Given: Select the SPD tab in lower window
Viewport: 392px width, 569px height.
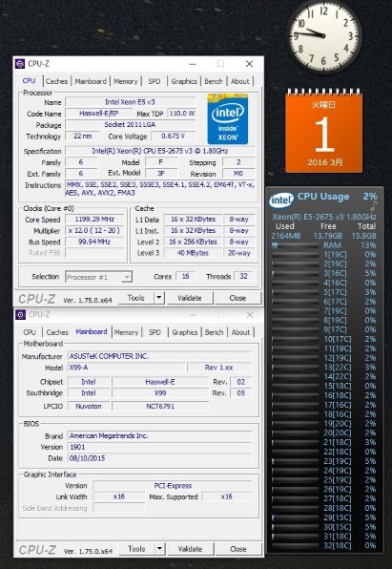Looking at the screenshot, I should (155, 332).
